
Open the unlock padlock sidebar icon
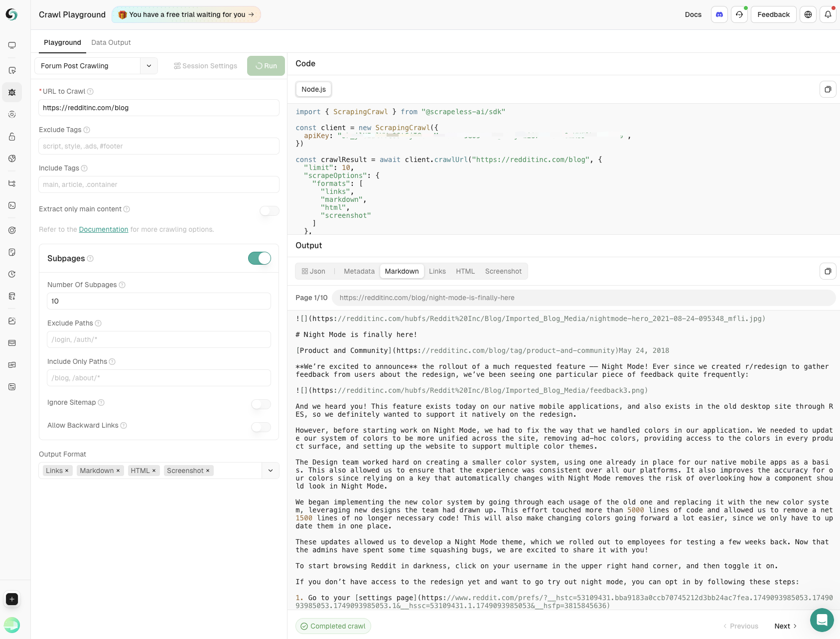tap(12, 137)
